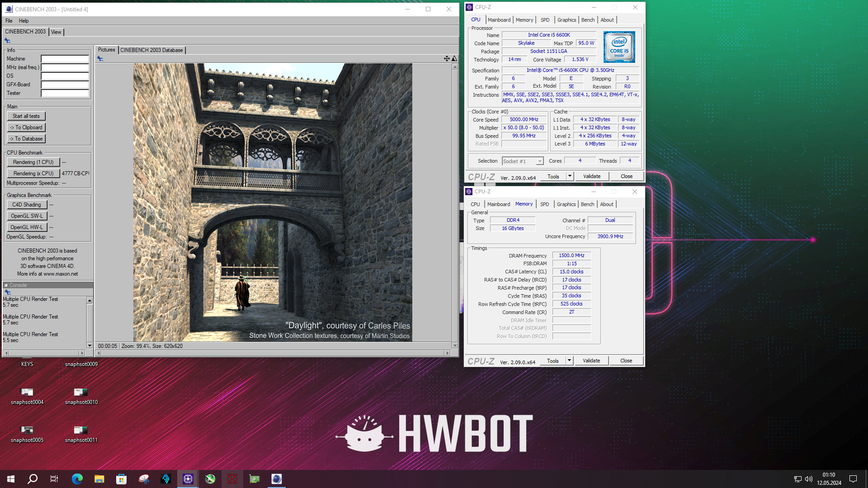868x488 pixels.
Task: Open the red grid taskbar app
Action: click(x=232, y=479)
